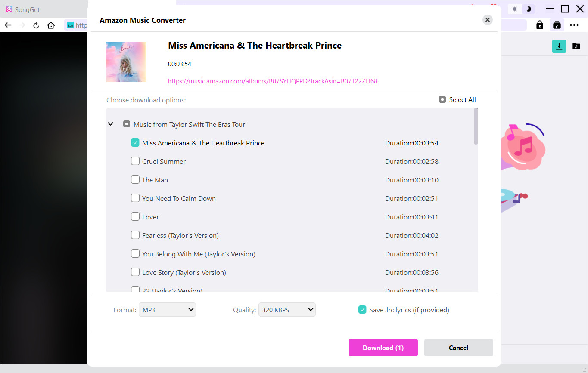Reload the page with refresh icon

tap(36, 25)
